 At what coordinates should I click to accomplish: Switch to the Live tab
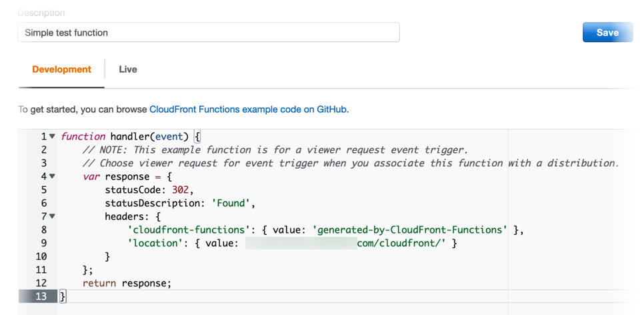pyautogui.click(x=127, y=69)
